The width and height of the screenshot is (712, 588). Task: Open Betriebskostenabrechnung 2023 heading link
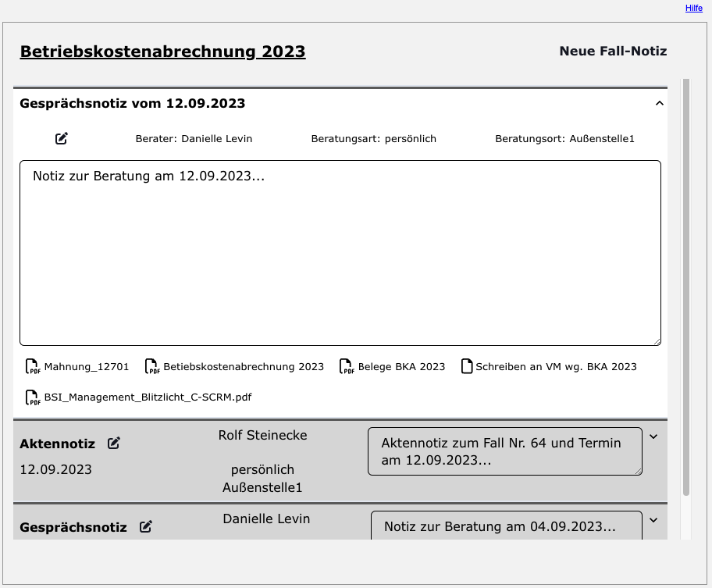tap(162, 52)
